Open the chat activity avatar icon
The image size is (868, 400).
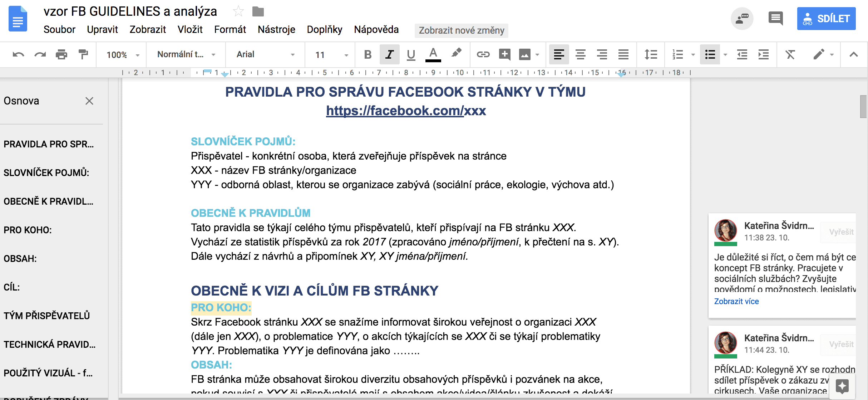[x=742, y=18]
